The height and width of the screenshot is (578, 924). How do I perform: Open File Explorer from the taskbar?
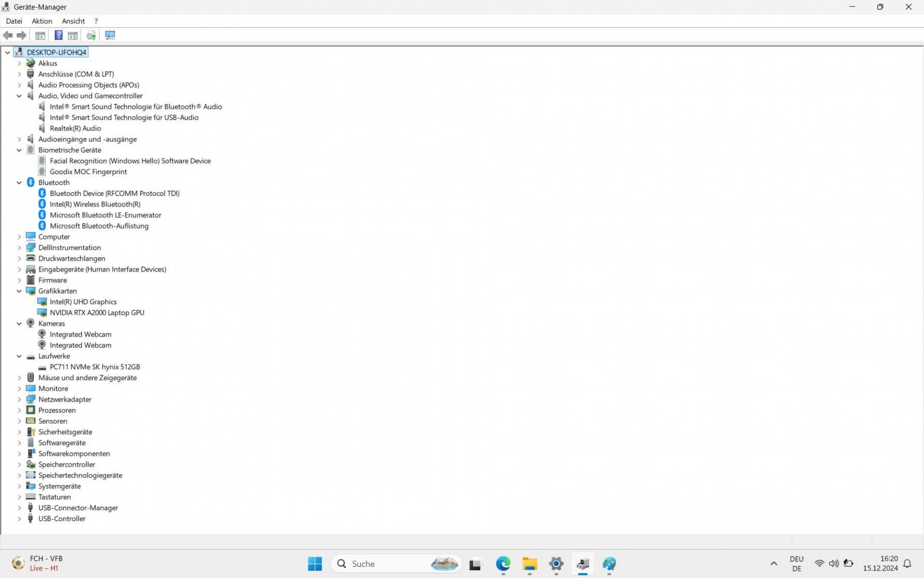click(x=529, y=564)
